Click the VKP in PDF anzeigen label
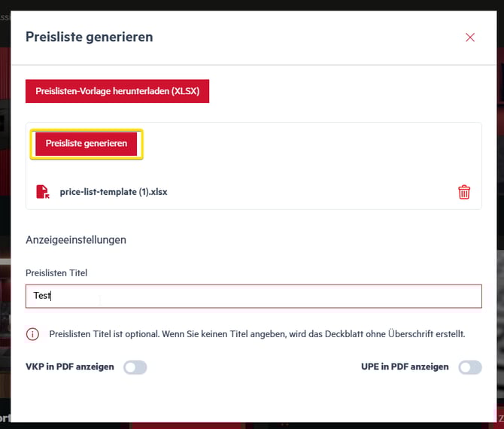This screenshot has width=504, height=429. [x=70, y=367]
